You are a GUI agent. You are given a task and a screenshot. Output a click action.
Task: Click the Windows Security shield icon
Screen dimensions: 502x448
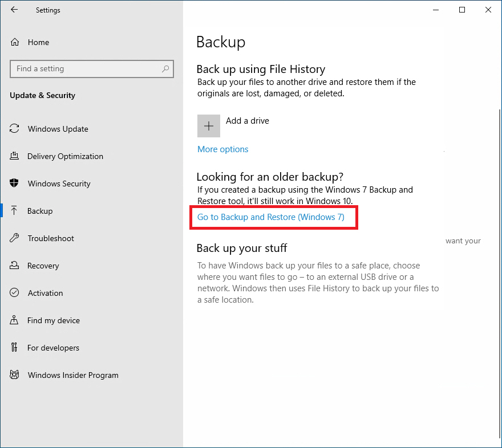pos(14,183)
